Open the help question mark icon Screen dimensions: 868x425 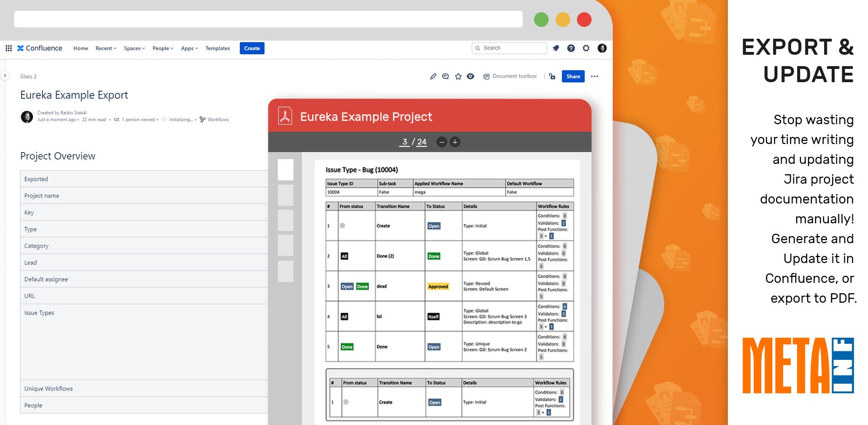click(x=571, y=48)
